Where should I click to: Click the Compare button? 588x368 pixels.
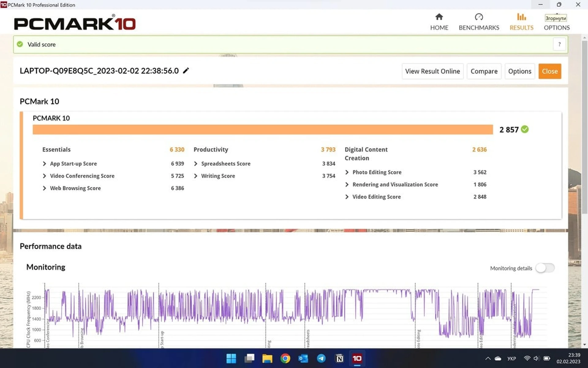point(484,71)
